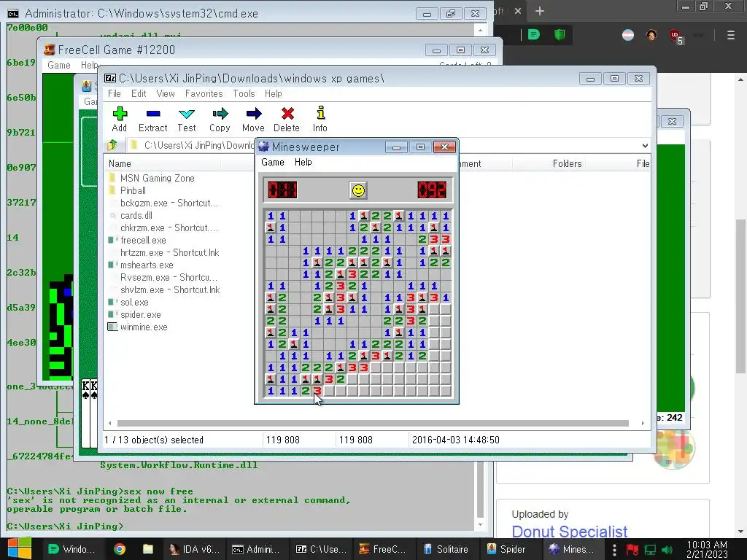The height and width of the screenshot is (560, 747).
Task: Show hidden tray icons overflow dots
Action: pos(614,550)
